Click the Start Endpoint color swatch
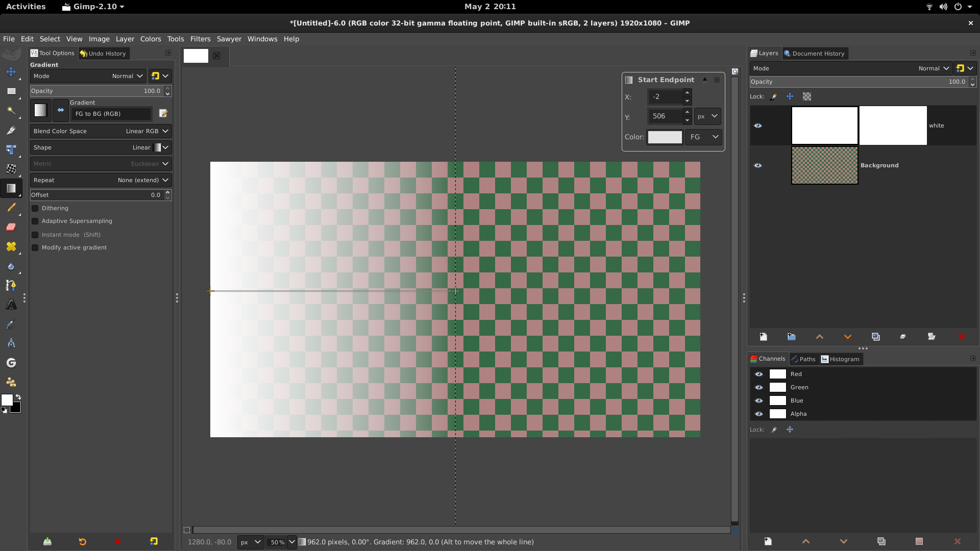The width and height of the screenshot is (980, 551). click(x=665, y=137)
